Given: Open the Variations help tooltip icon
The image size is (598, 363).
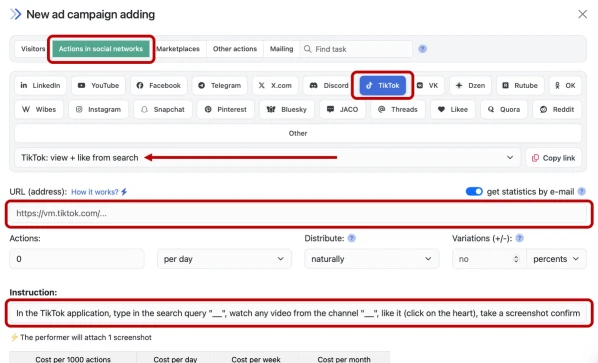Looking at the screenshot, I should pos(519,238).
